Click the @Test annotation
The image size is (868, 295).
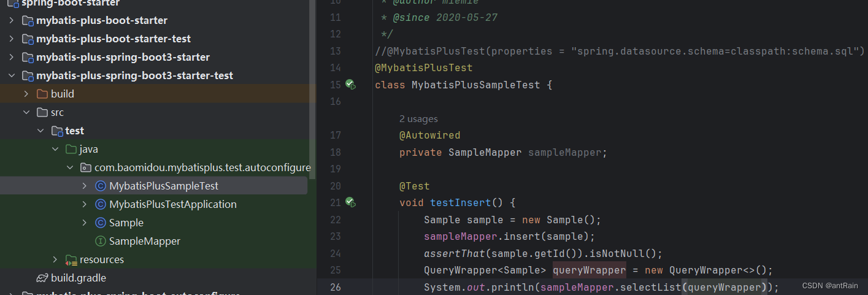(415, 186)
